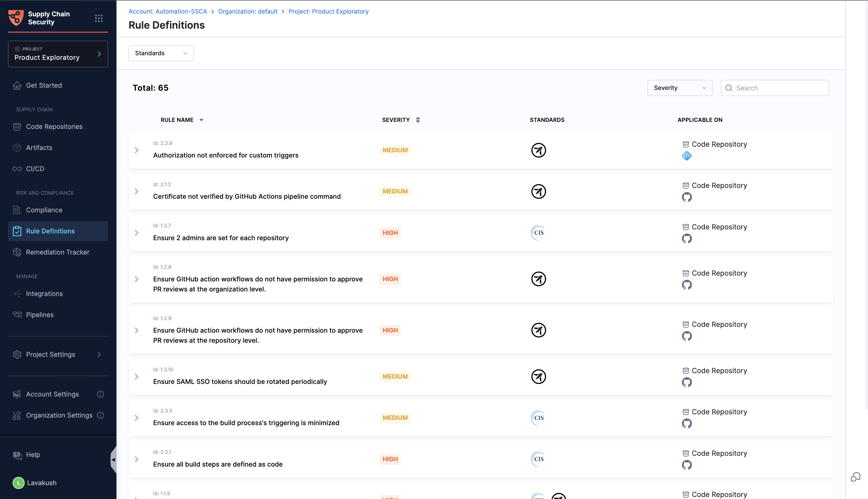Open the Compliance page in the sidebar

[44, 210]
